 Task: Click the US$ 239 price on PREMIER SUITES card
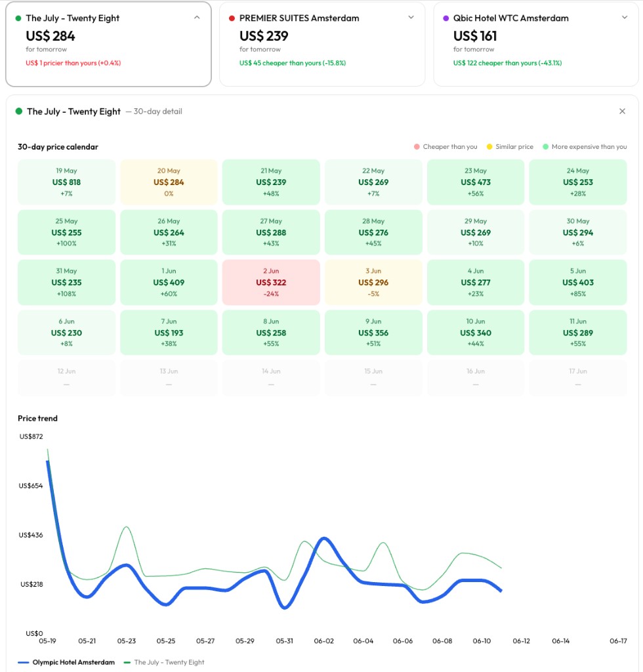point(264,36)
